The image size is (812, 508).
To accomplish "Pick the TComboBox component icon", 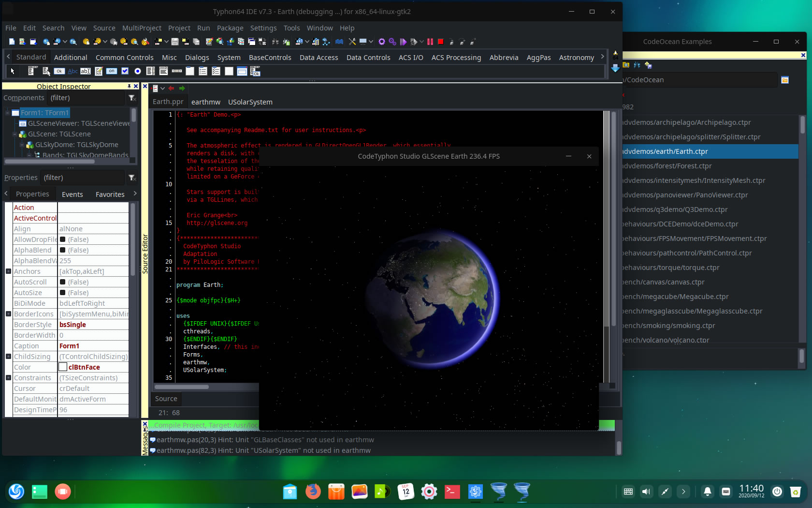I will [164, 71].
